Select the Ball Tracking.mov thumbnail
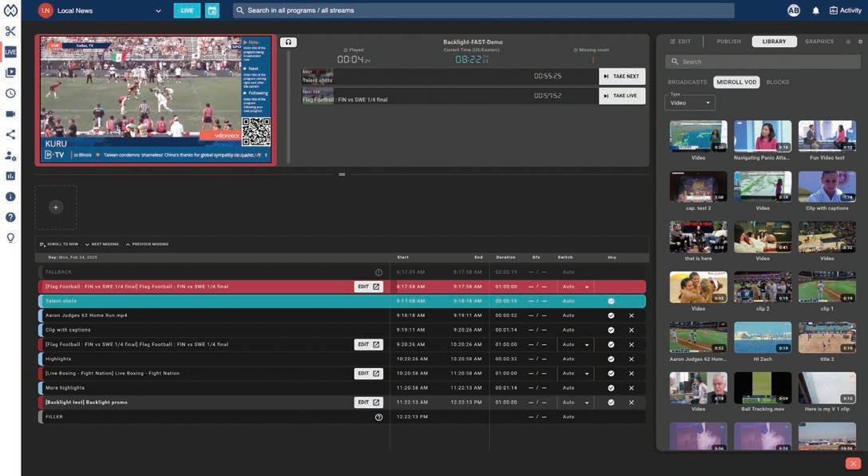 pos(763,388)
